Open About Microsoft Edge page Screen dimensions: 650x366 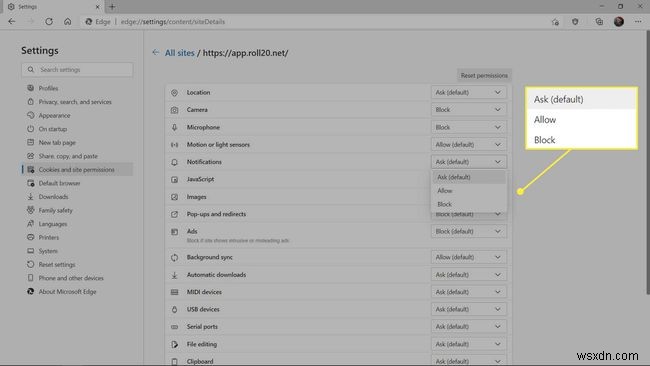77,292
